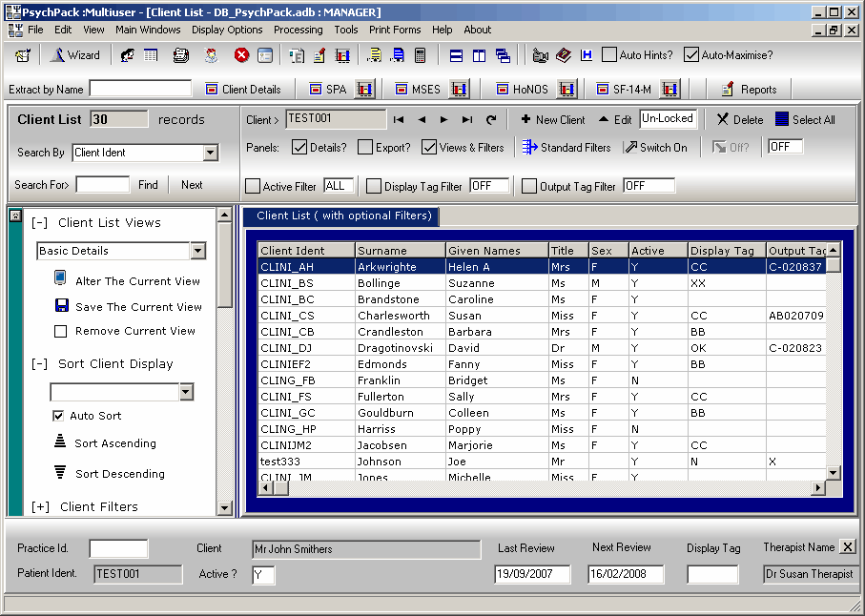Screen dimensions: 865x616
Task: Enable the Active Filter checkbox
Action: pyautogui.click(x=253, y=187)
